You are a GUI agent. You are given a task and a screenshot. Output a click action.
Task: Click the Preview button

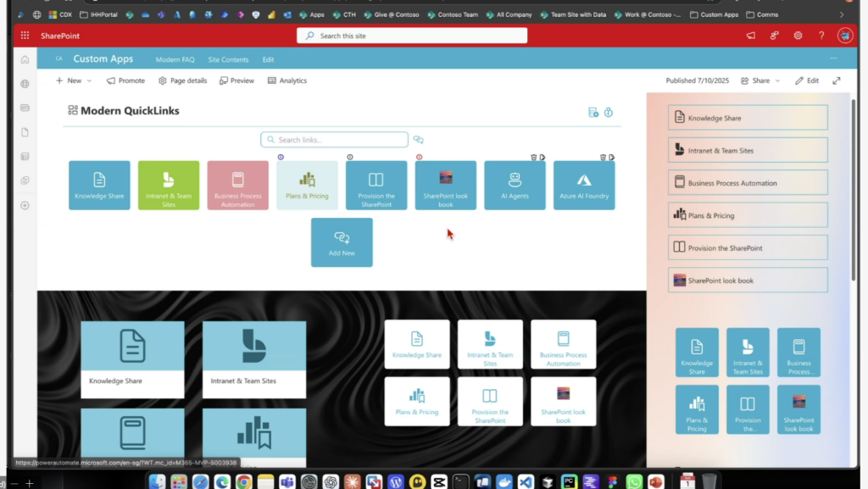pos(236,81)
